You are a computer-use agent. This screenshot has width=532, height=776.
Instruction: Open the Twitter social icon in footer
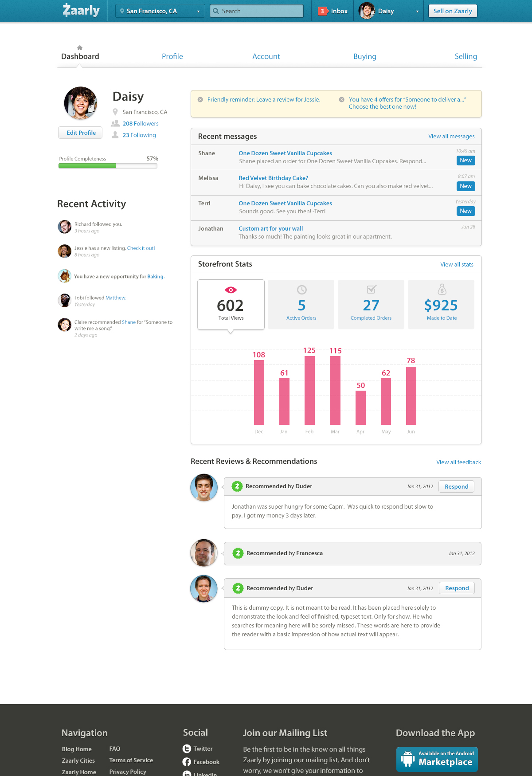[187, 749]
